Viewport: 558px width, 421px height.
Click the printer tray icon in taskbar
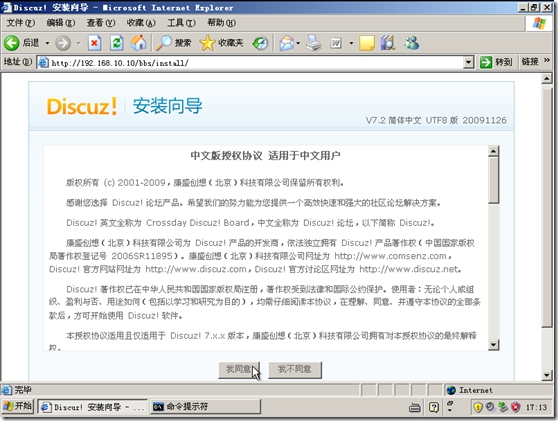pyautogui.click(x=415, y=407)
